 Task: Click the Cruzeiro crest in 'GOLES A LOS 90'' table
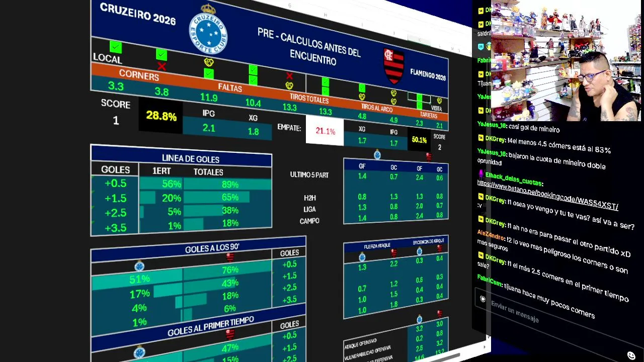tap(139, 266)
